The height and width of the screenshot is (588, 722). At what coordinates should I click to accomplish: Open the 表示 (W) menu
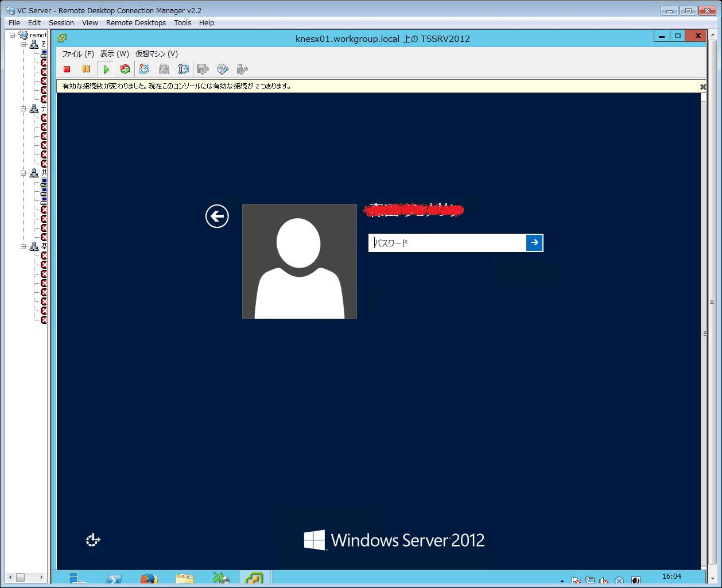tap(115, 54)
